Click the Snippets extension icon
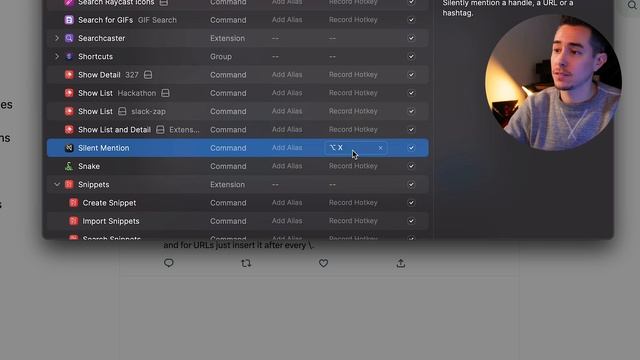Image resolution: width=640 pixels, height=360 pixels. click(69, 184)
